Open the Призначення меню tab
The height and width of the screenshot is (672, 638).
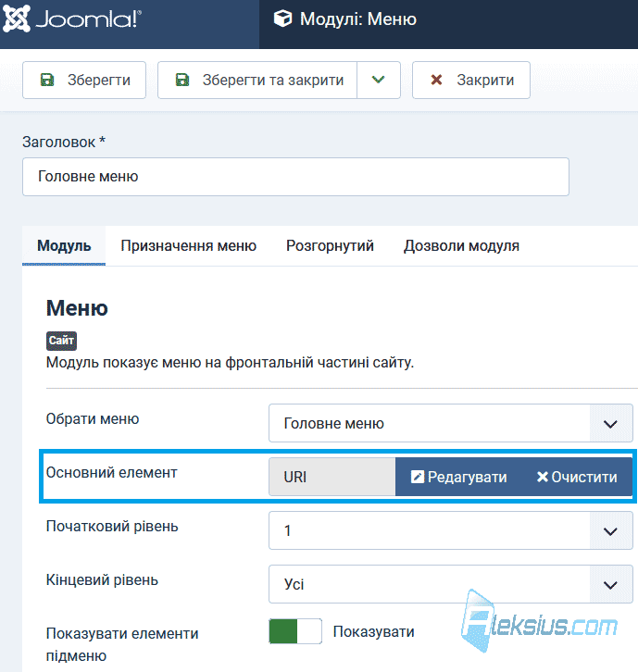[189, 245]
